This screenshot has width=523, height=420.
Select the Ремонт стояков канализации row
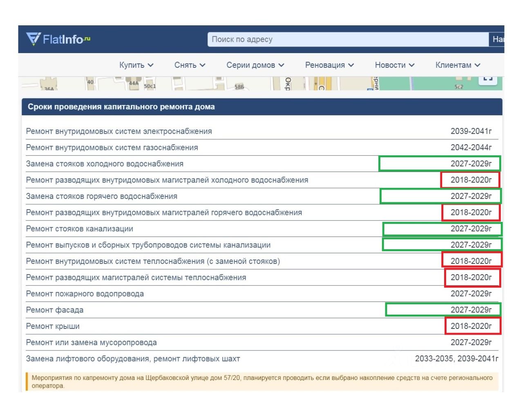click(262, 229)
